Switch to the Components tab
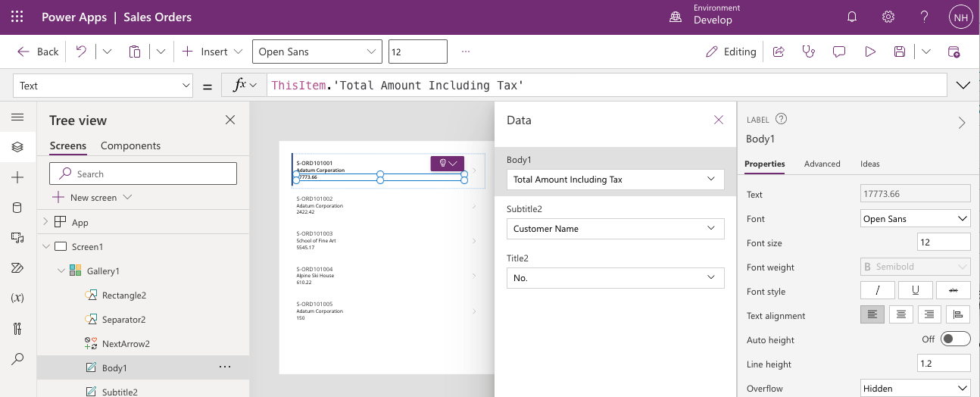 tap(131, 145)
